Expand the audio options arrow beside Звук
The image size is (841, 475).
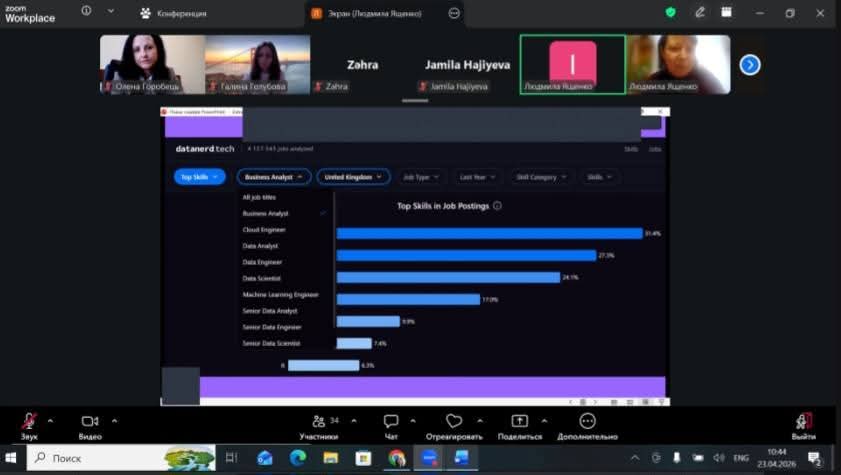(51, 420)
